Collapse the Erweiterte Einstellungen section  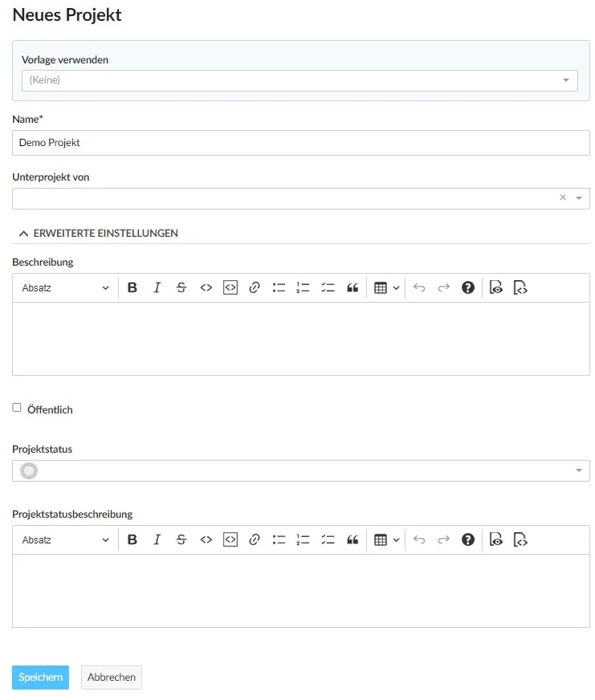click(x=100, y=233)
